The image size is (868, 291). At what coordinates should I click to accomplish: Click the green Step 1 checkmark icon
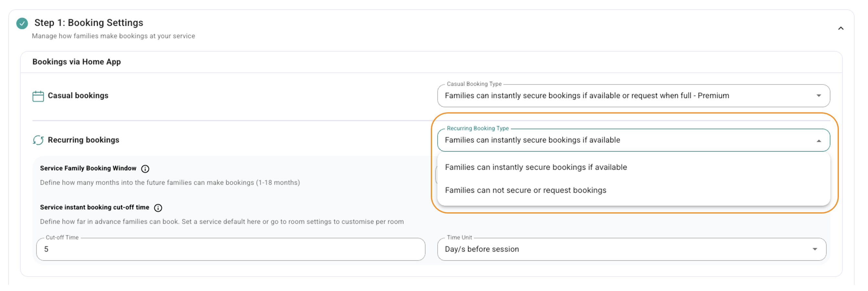tap(22, 23)
